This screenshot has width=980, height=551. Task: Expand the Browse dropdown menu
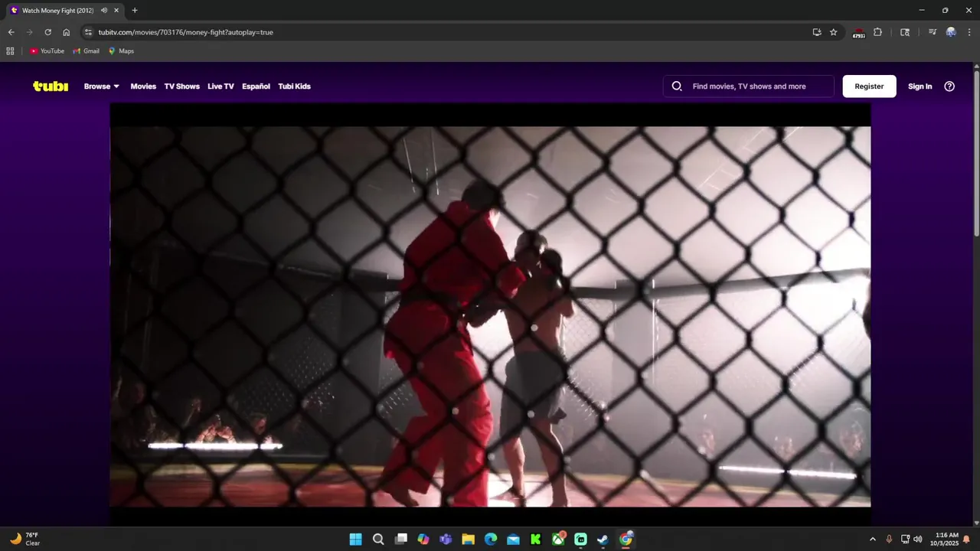[x=102, y=86]
